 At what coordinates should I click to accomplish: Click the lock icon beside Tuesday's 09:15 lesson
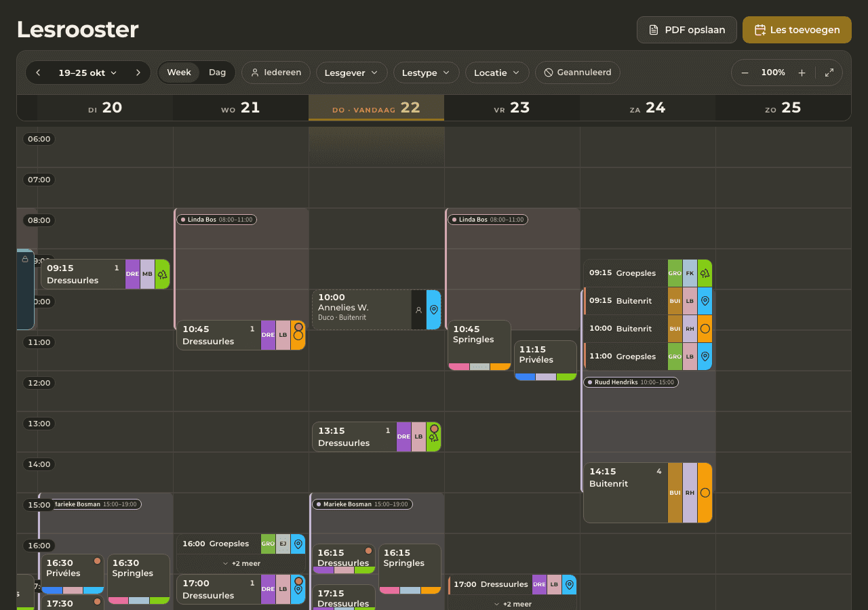coord(25,259)
